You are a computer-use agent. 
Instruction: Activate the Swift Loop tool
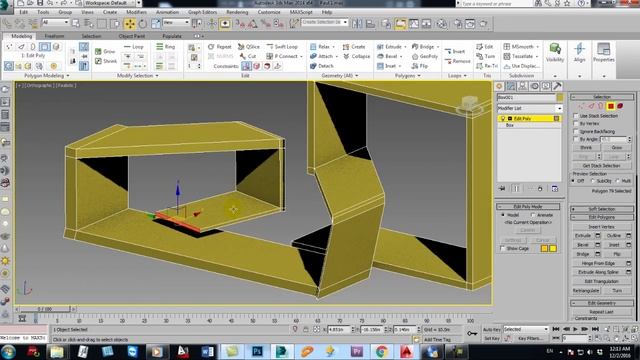[282, 47]
